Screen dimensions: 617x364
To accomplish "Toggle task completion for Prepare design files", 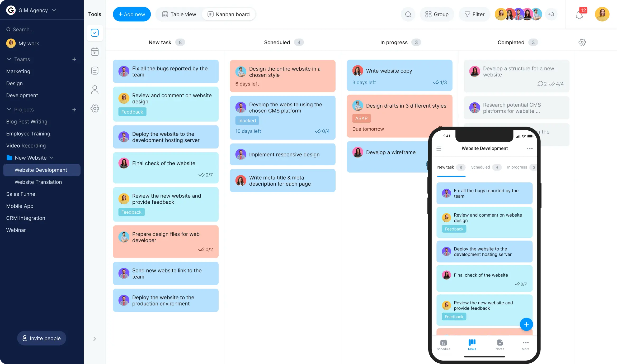I will pos(201,250).
